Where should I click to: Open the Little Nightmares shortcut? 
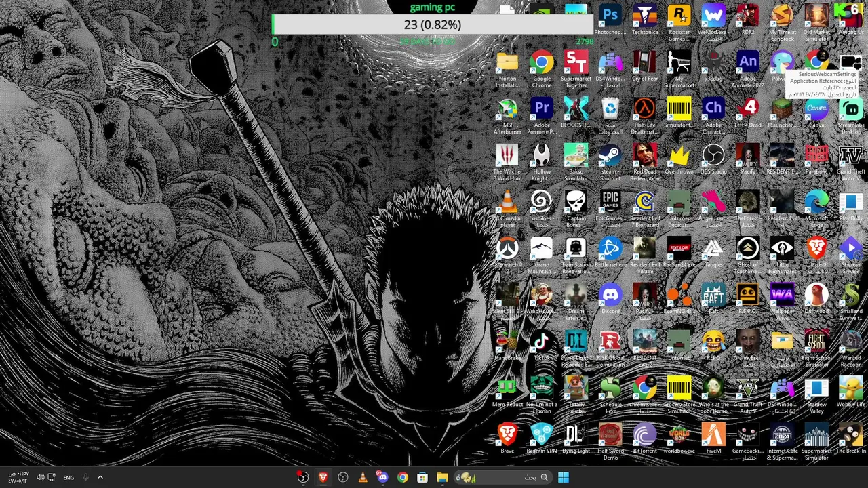[782, 256]
